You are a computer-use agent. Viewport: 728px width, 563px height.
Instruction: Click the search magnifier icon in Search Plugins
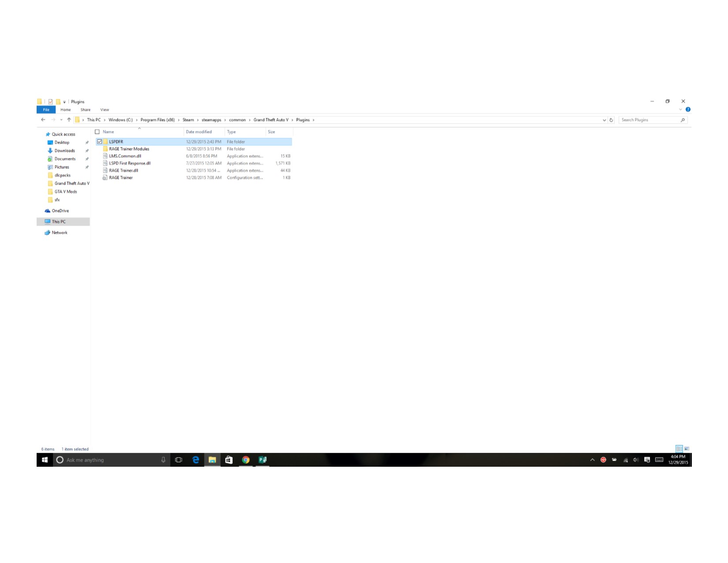pos(683,120)
